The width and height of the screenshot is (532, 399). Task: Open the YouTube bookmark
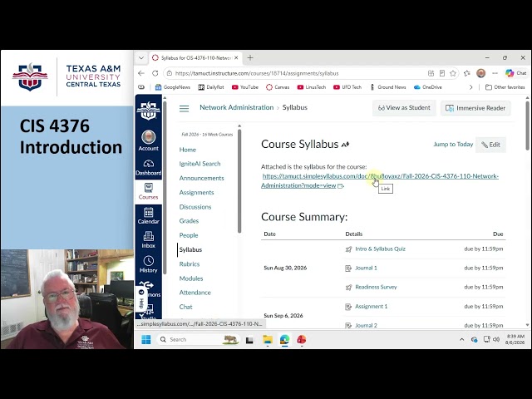click(245, 87)
